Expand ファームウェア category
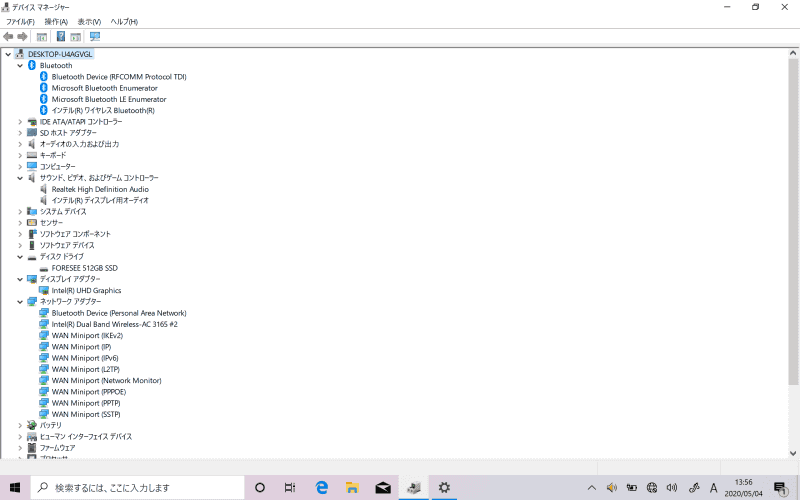Image resolution: width=800 pixels, height=500 pixels. [20, 447]
